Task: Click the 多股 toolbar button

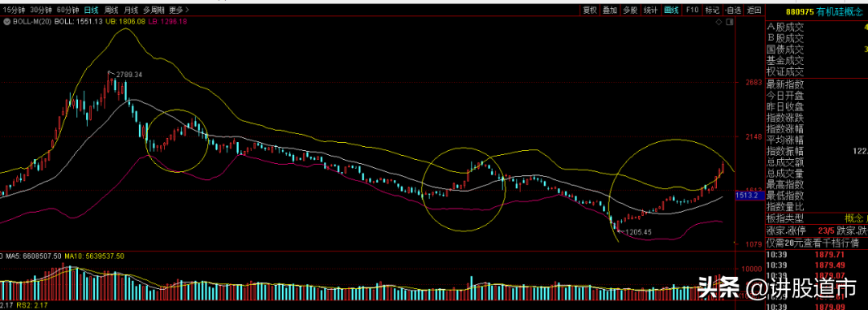Action: [630, 10]
